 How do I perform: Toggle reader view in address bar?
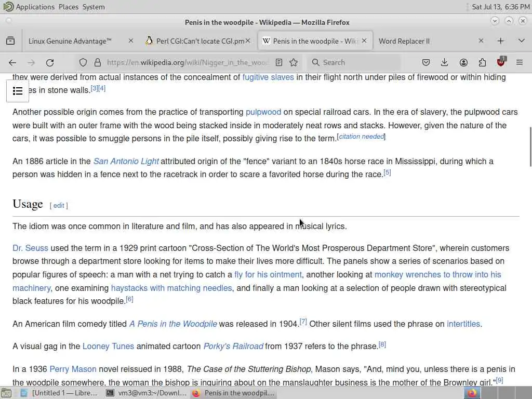tap(279, 62)
